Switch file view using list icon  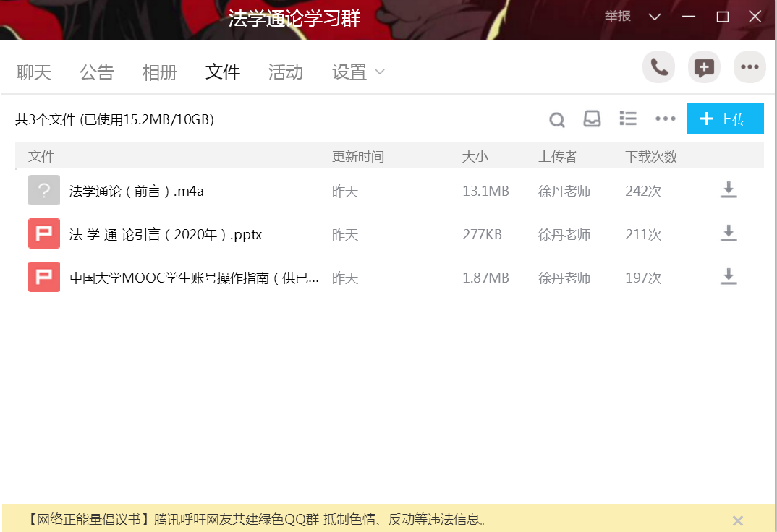tap(628, 119)
